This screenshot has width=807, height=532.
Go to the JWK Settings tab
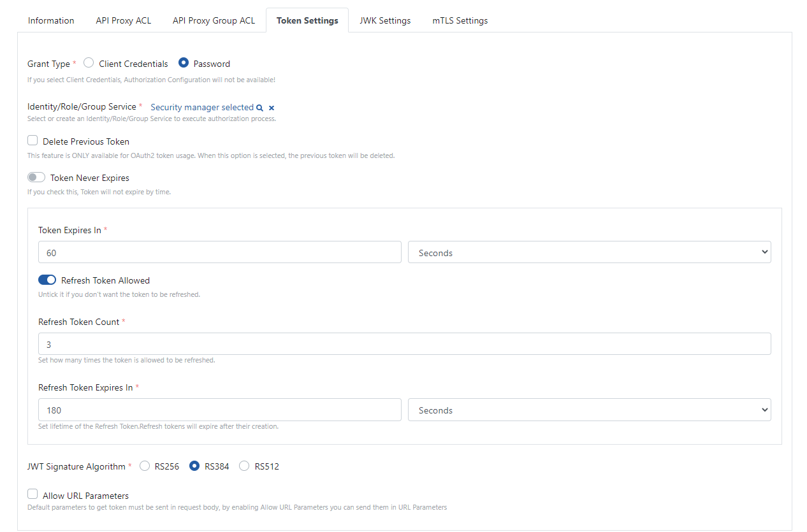[385, 20]
